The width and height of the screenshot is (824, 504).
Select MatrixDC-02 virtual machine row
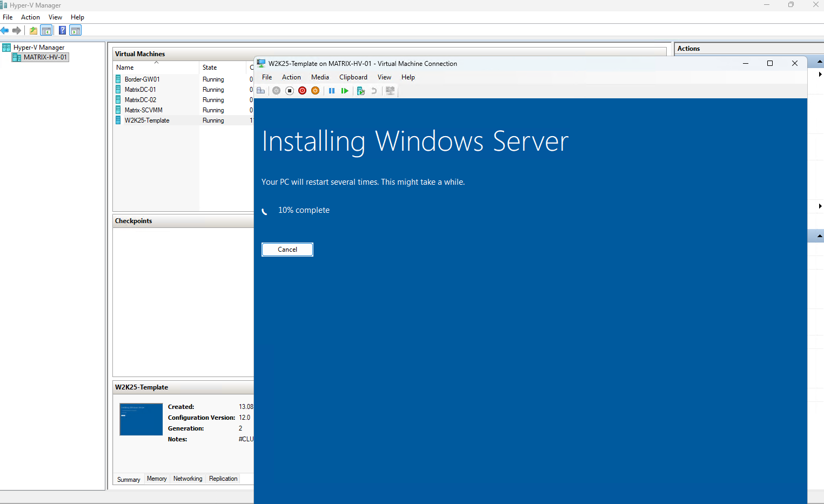click(183, 100)
